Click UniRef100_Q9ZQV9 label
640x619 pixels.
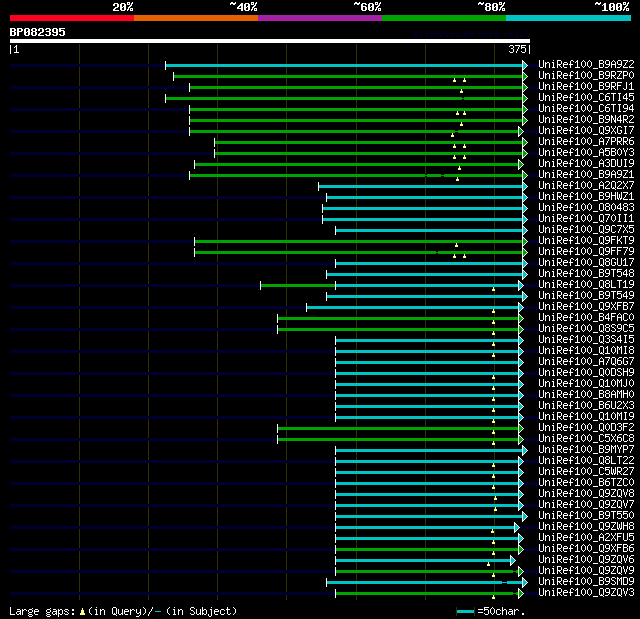coord(586,571)
